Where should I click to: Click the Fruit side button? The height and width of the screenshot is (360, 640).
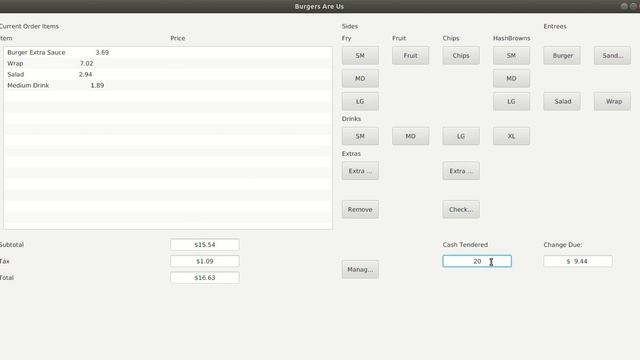tap(410, 56)
